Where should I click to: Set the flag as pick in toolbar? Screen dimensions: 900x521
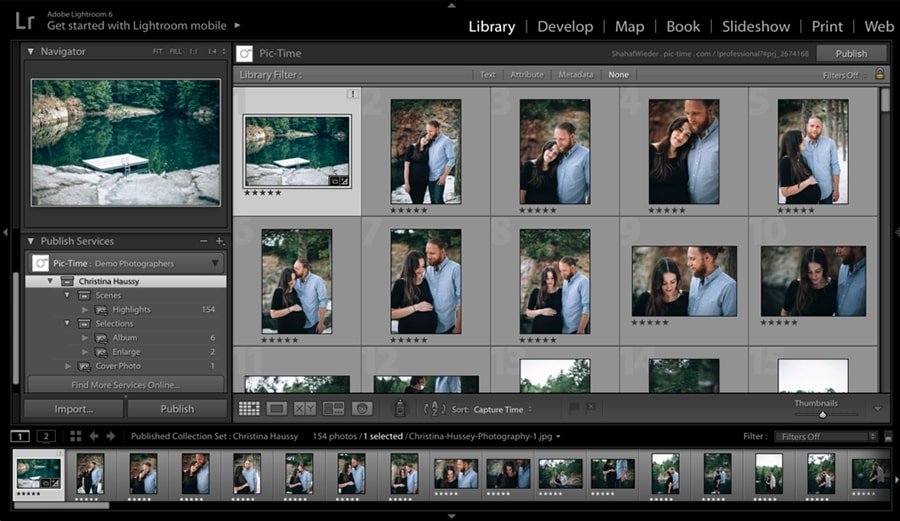[575, 408]
